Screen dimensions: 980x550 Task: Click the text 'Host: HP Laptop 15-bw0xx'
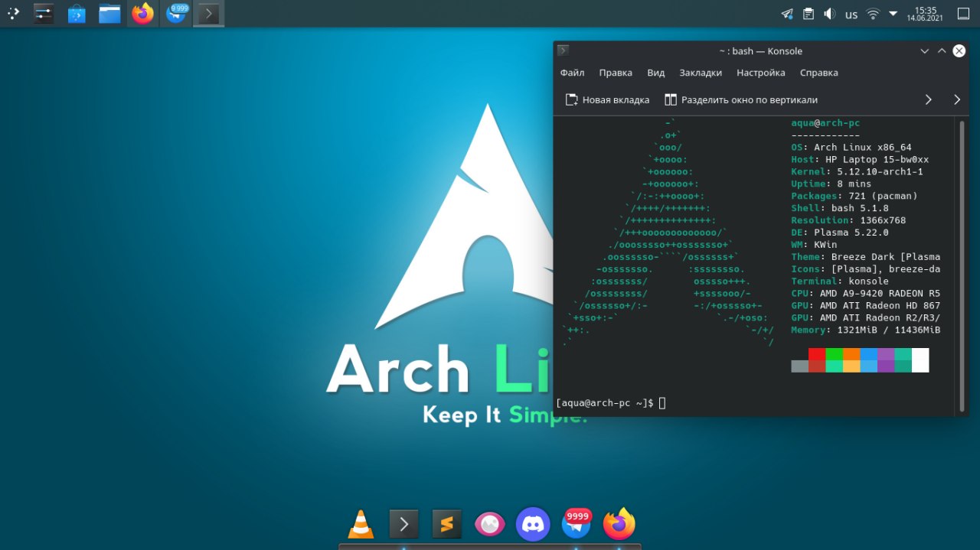pyautogui.click(x=860, y=160)
